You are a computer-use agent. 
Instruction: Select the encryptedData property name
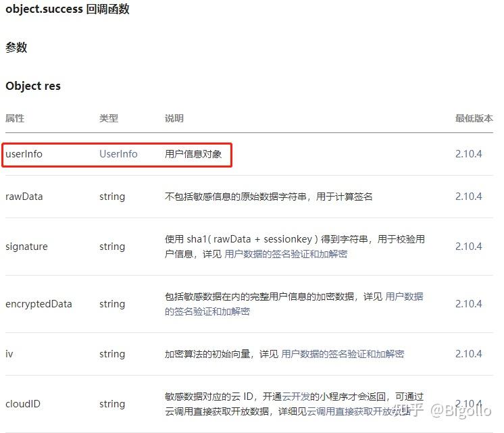(x=39, y=304)
